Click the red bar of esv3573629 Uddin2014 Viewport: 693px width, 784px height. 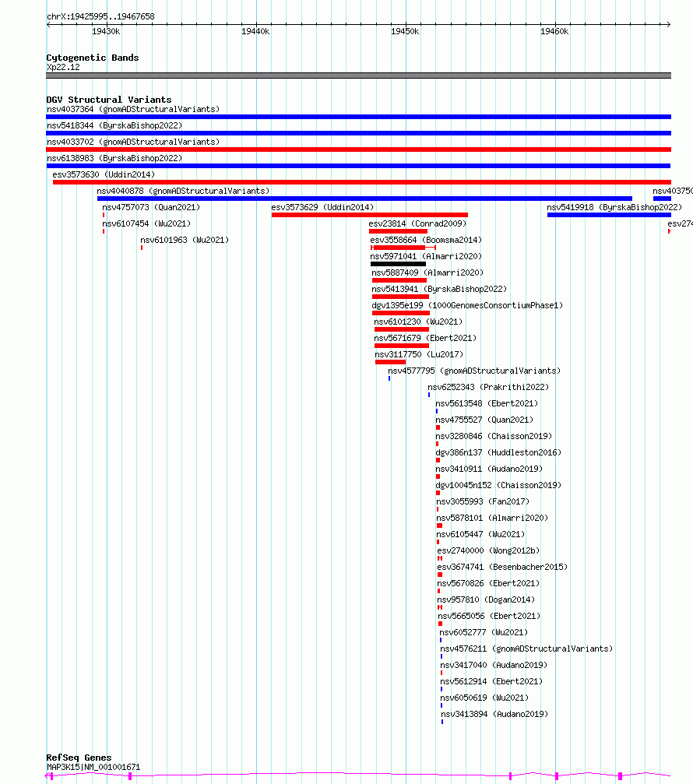tap(370, 215)
